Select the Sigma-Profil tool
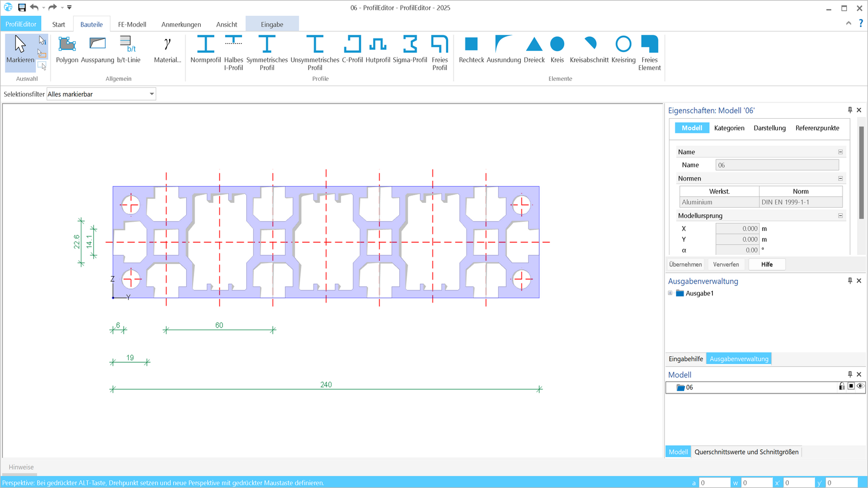Image resolution: width=868 pixels, height=488 pixels. [410, 50]
